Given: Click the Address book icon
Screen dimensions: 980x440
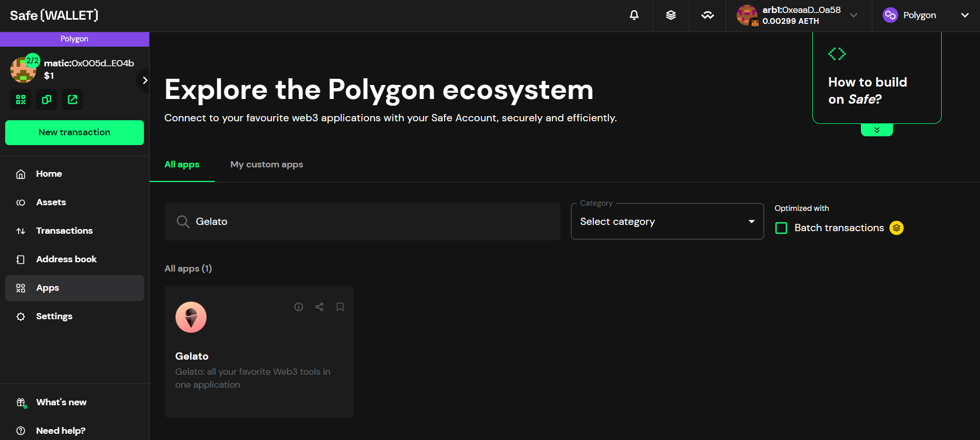Looking at the screenshot, I should pyautogui.click(x=21, y=260).
